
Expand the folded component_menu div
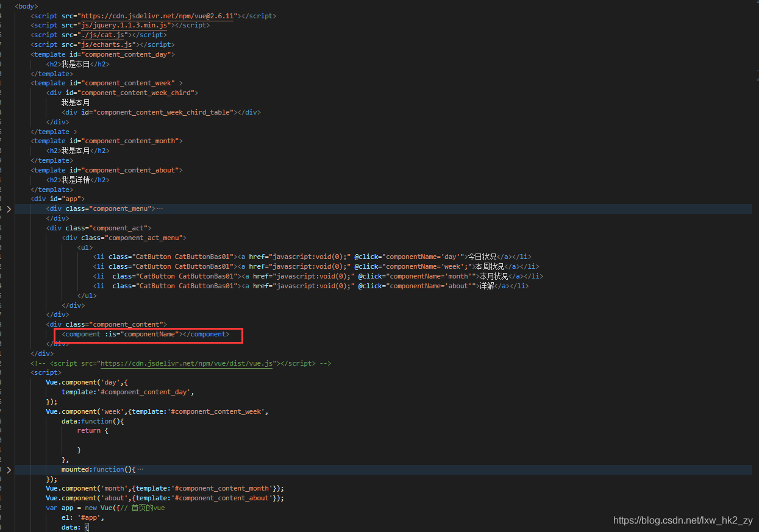pyautogui.click(x=9, y=209)
